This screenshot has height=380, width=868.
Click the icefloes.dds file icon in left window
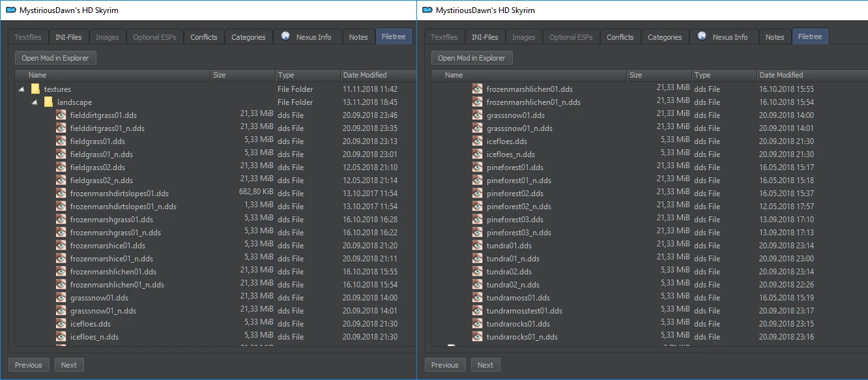[61, 324]
